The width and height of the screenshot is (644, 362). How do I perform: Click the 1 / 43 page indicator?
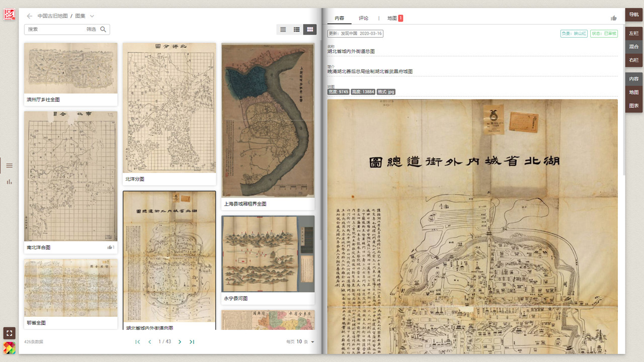pyautogui.click(x=165, y=342)
